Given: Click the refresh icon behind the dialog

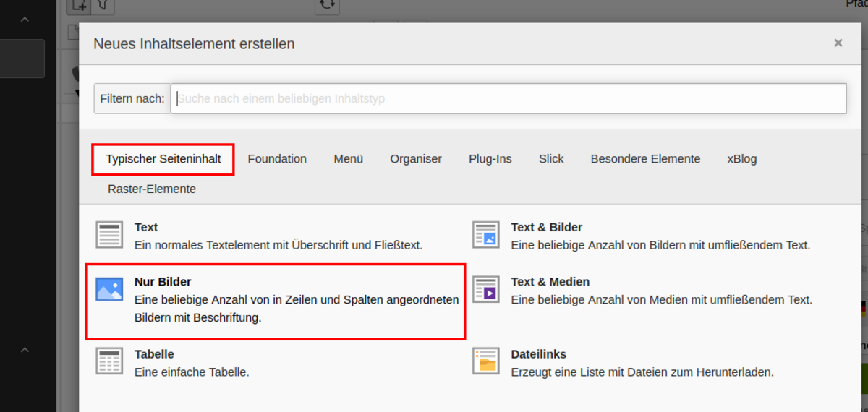Looking at the screenshot, I should (x=327, y=6).
